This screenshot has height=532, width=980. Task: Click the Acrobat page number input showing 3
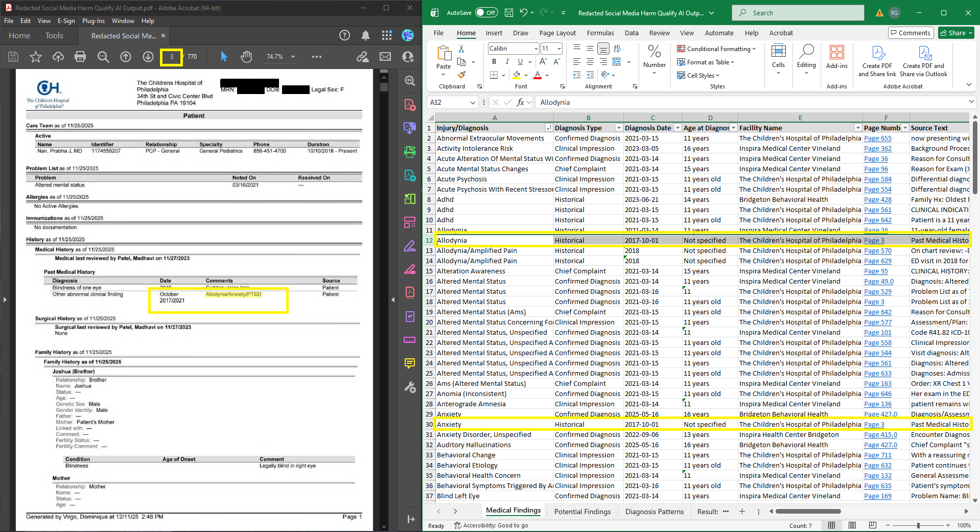tap(171, 57)
